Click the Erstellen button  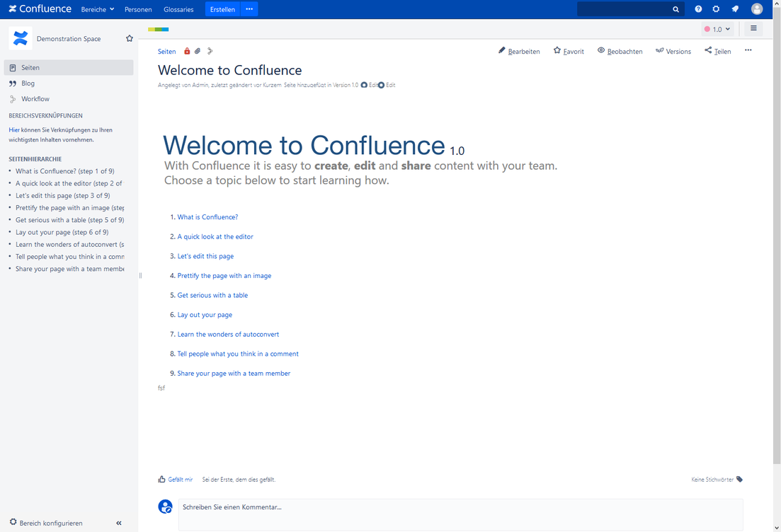pyautogui.click(x=222, y=9)
